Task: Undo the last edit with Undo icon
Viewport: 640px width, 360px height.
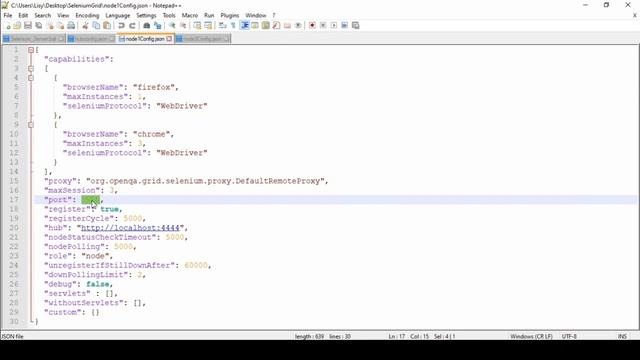Action: [x=121, y=25]
